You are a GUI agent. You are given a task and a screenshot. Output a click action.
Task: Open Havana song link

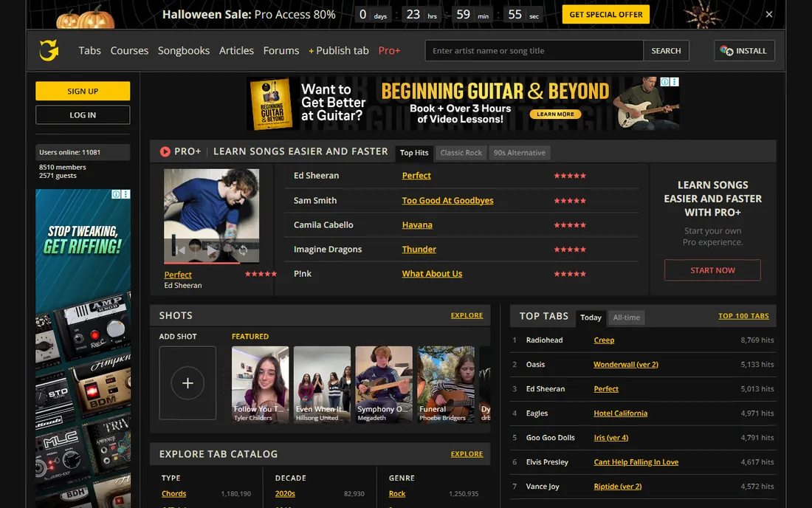tap(417, 224)
